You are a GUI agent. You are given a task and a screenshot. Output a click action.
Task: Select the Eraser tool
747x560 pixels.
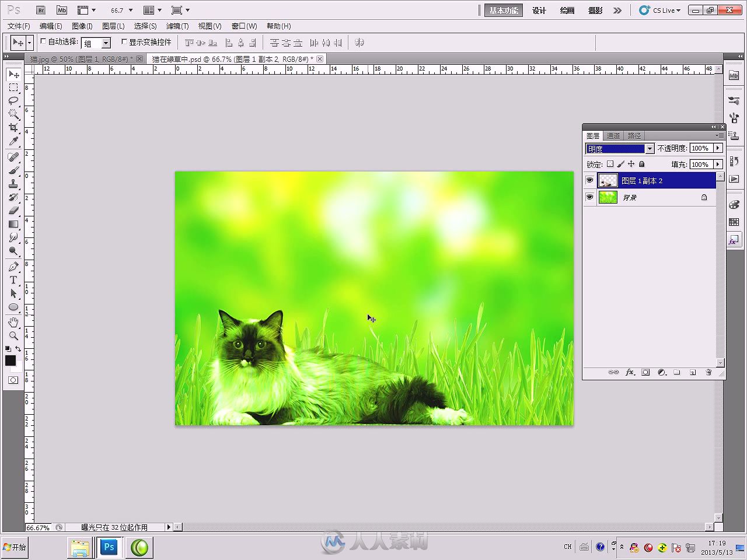coord(13,211)
